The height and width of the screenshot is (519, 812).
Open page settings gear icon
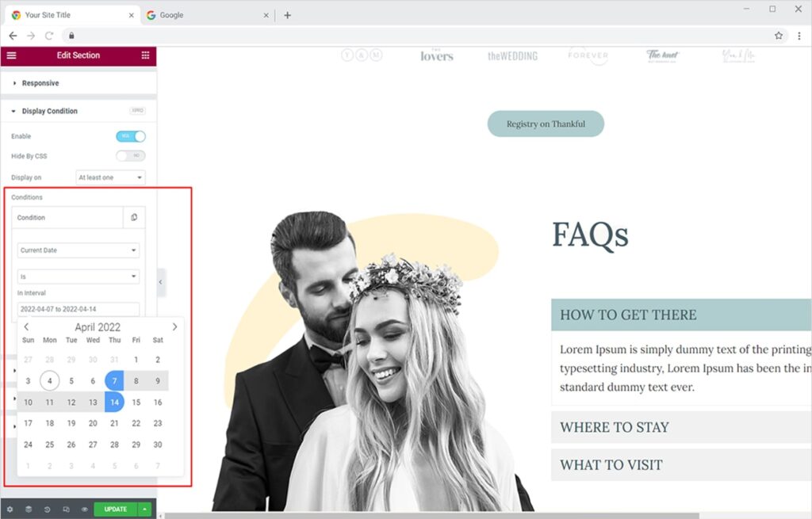click(x=10, y=509)
